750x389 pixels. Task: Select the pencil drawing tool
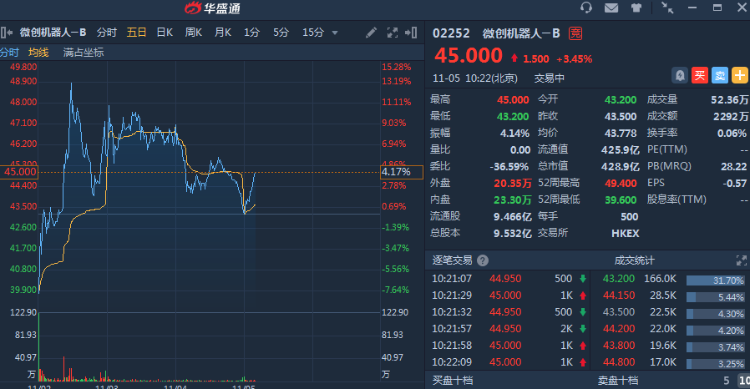[371, 33]
